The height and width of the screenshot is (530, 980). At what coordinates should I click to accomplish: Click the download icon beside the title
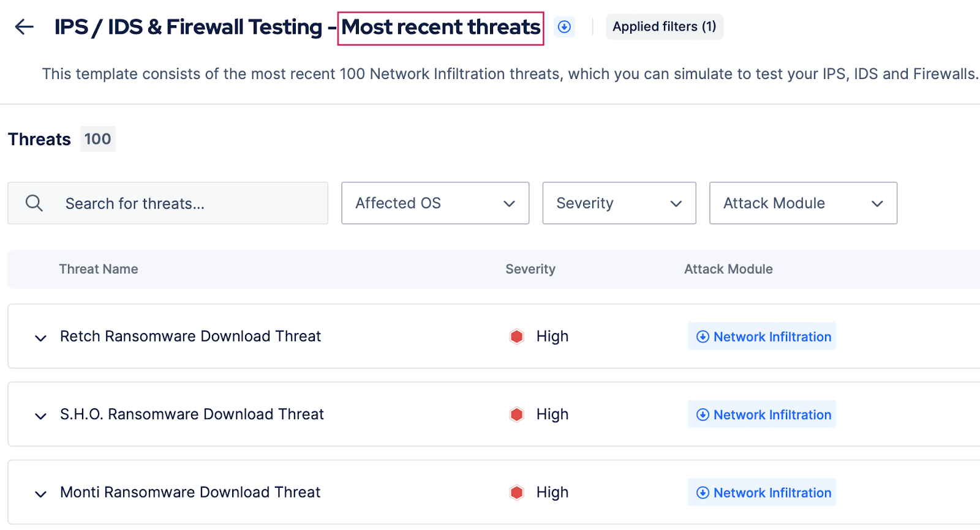(564, 27)
